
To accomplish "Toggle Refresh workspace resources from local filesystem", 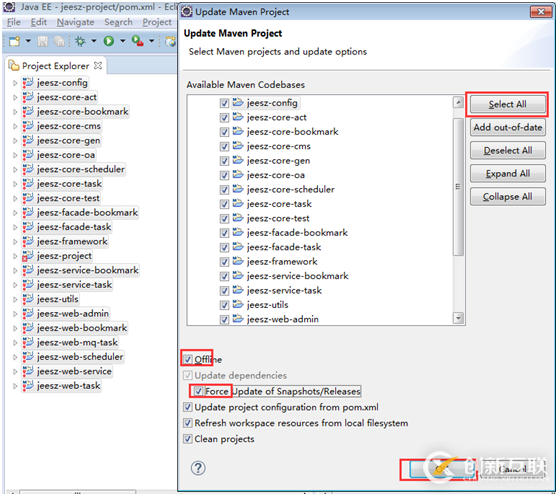I will click(188, 423).
